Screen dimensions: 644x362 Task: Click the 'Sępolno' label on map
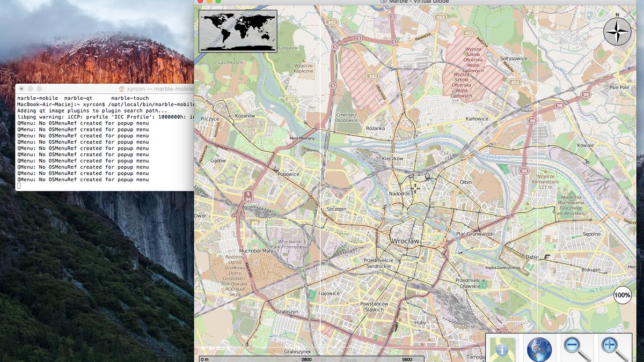(591, 234)
